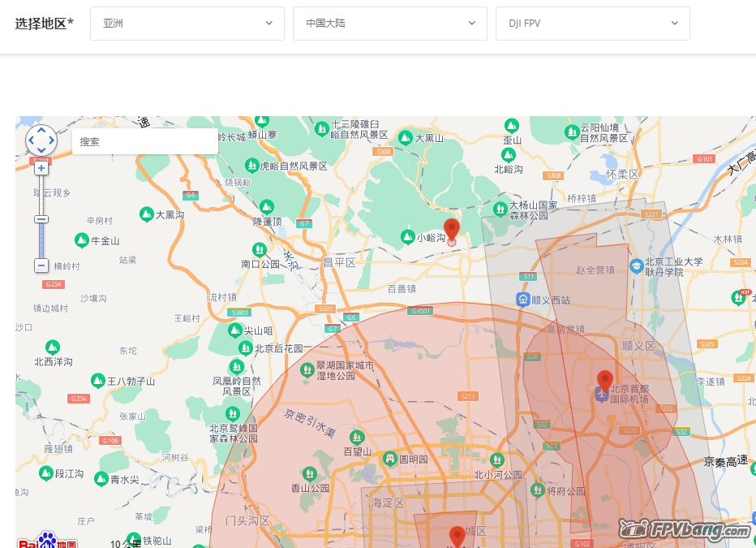This screenshot has width=756, height=548.
Task: Click the 百善镇 town label
Action: 402,289
